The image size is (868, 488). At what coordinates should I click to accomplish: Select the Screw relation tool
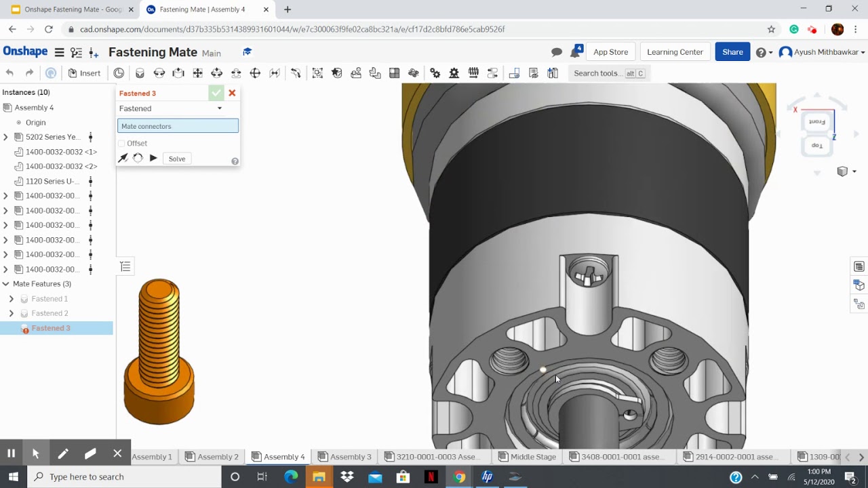(x=473, y=73)
